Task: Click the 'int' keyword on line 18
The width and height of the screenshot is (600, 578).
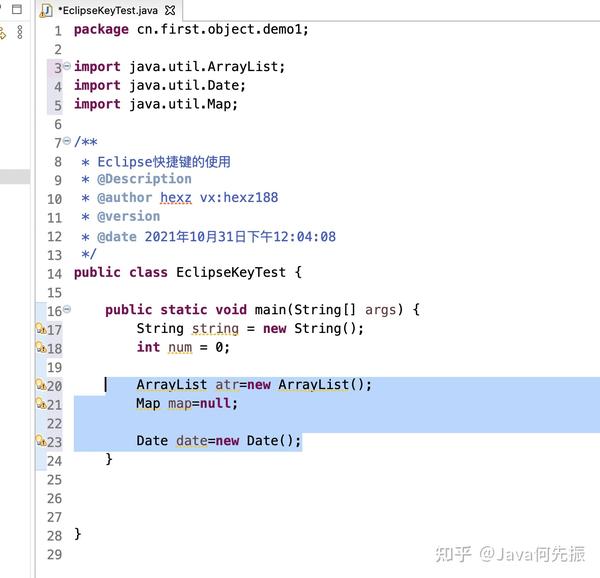Action: (x=148, y=347)
